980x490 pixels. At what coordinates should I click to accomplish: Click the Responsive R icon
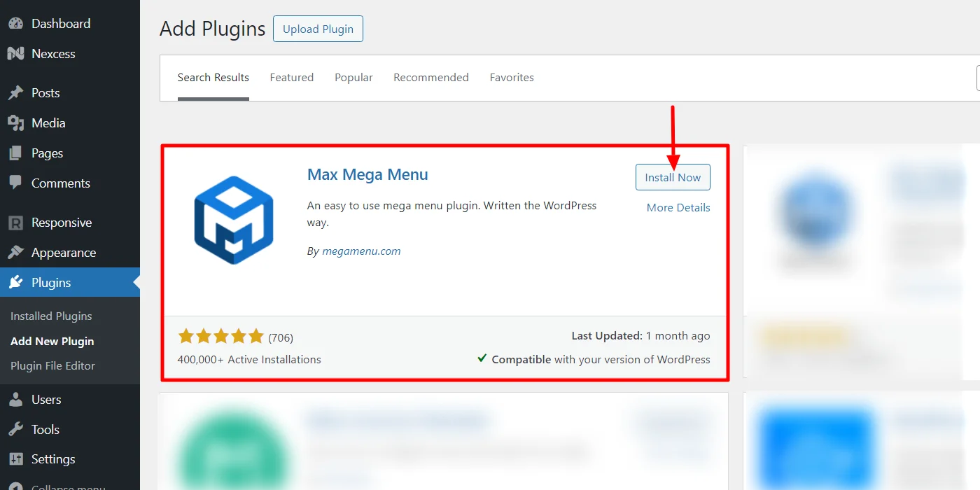click(x=15, y=223)
